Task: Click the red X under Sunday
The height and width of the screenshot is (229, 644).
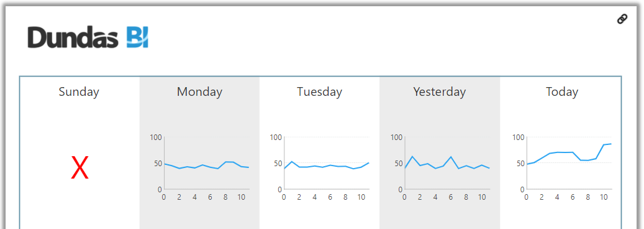Action: [79, 168]
